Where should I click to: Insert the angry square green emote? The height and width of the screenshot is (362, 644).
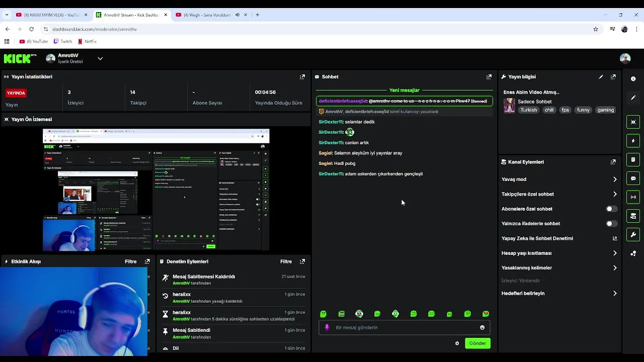point(342,314)
